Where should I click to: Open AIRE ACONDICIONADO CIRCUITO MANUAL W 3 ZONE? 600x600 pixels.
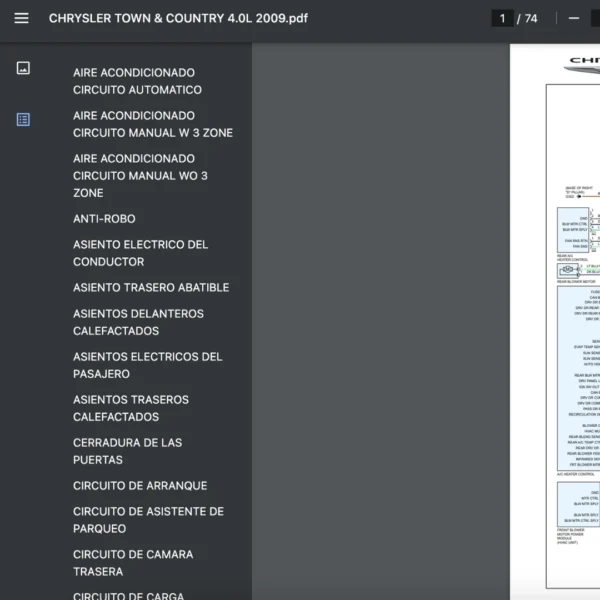coord(153,124)
